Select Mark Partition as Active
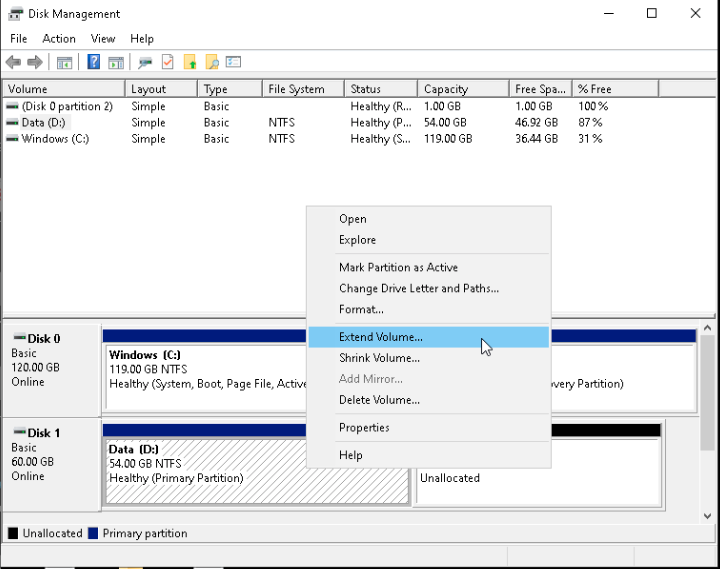The width and height of the screenshot is (720, 569). coord(429,267)
